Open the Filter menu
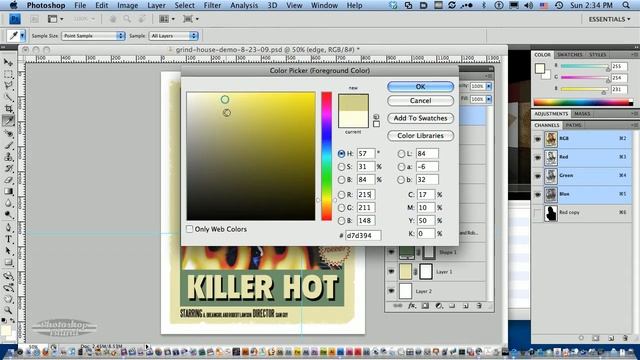The height and width of the screenshot is (360, 640). tap(212, 5)
